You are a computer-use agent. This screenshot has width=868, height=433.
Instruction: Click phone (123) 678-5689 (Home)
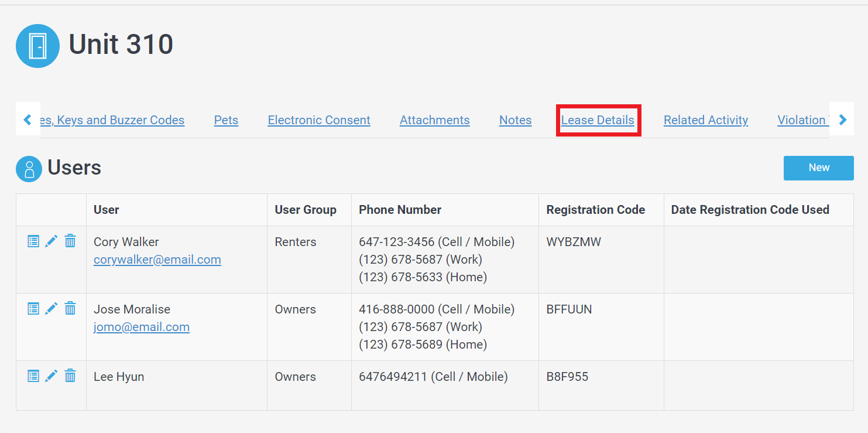pos(423,345)
